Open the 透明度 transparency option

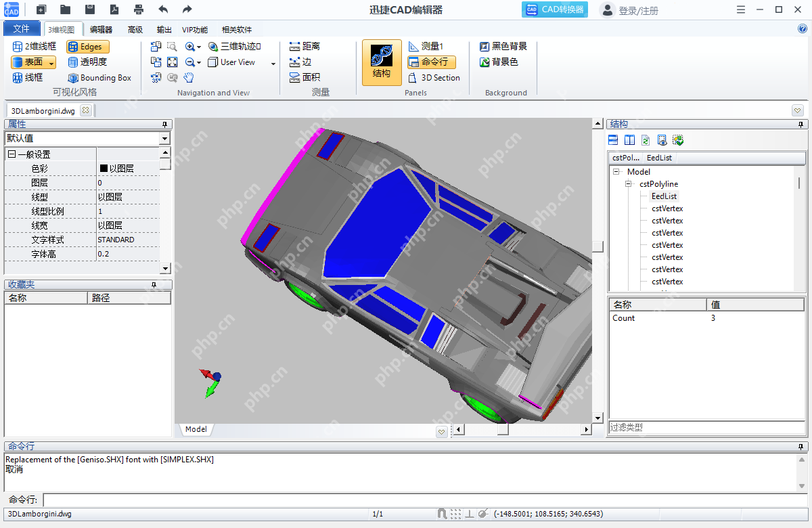tap(87, 62)
